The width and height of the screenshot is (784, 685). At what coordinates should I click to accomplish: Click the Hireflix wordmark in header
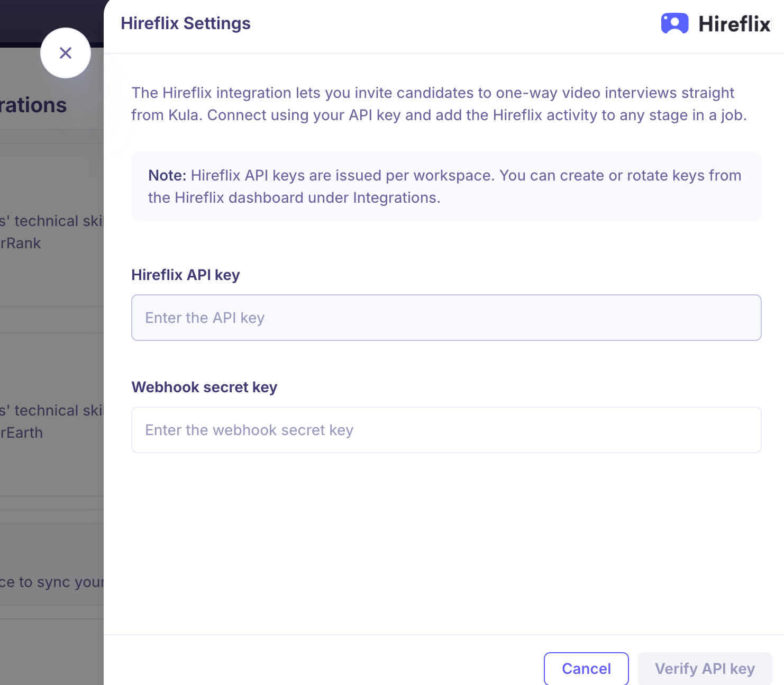[x=734, y=24]
